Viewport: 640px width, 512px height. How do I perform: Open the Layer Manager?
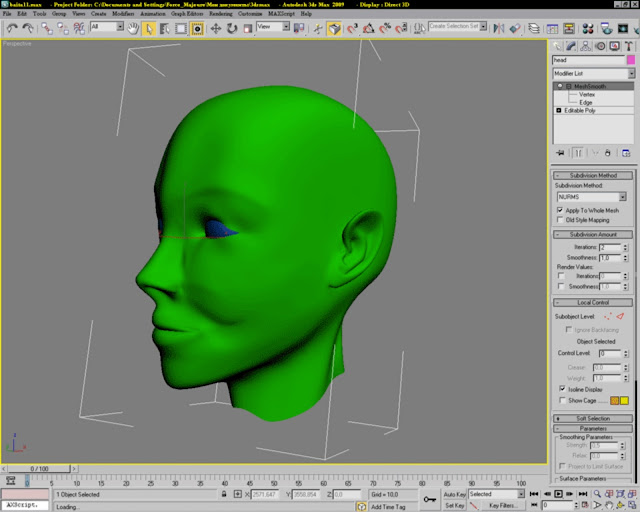pyautogui.click(x=534, y=29)
